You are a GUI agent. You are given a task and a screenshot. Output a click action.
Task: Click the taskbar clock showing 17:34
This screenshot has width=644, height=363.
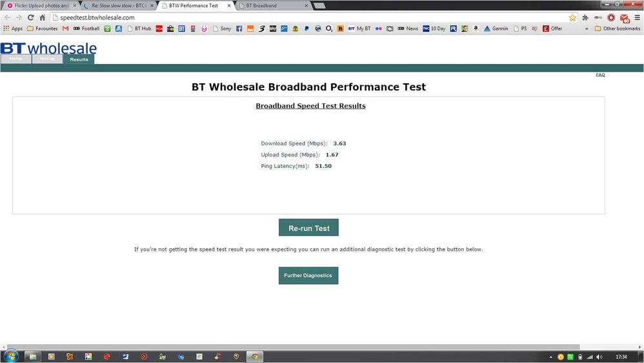[x=621, y=357]
